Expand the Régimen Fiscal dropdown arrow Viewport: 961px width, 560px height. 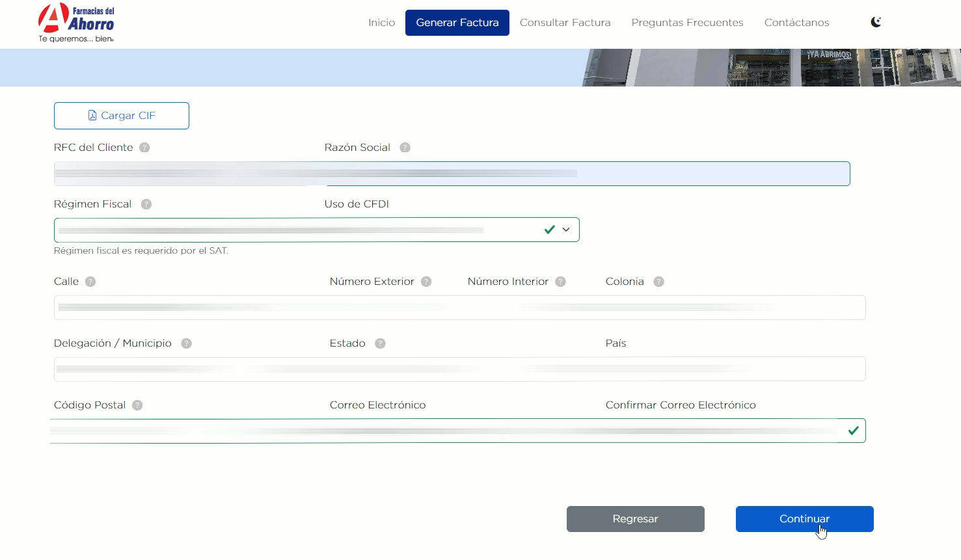(566, 230)
